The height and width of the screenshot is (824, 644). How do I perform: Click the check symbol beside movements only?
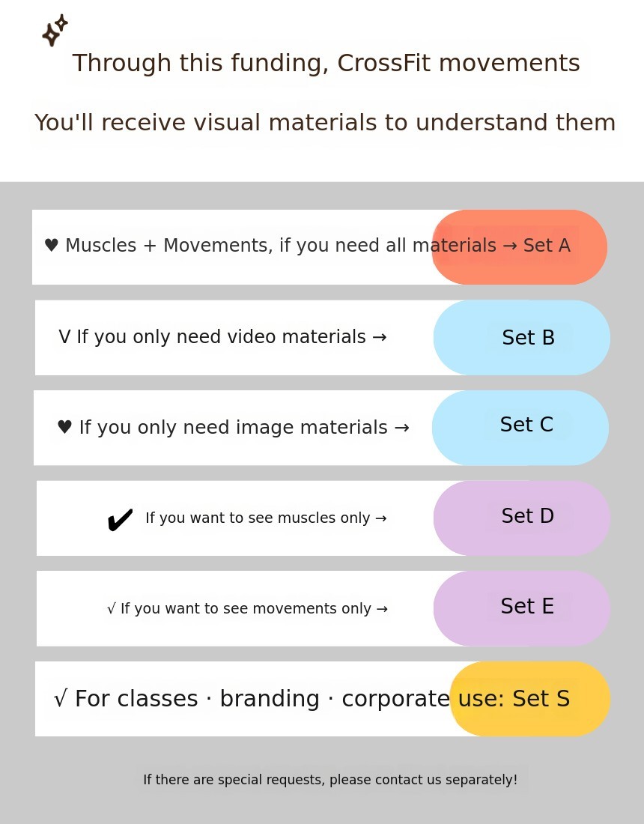[x=111, y=609]
